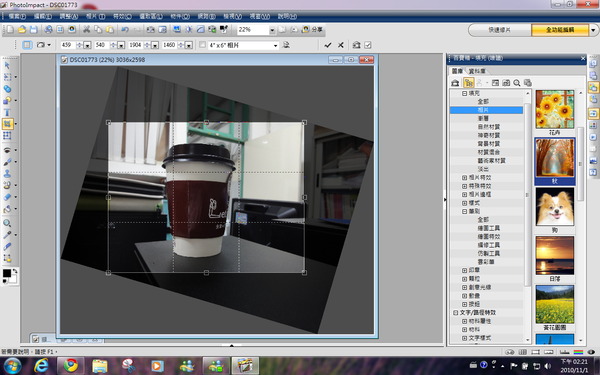Open the 檔案 menu

tap(17, 16)
